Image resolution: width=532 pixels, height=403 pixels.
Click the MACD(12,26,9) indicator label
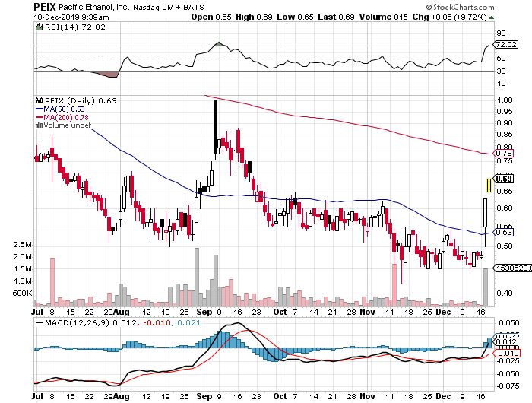(x=71, y=325)
